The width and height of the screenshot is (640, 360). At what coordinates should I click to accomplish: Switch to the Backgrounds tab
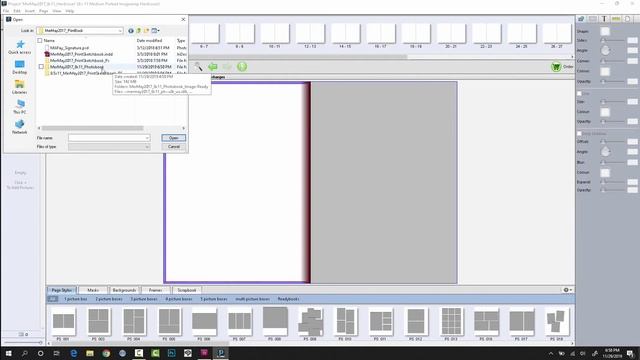[x=124, y=290]
